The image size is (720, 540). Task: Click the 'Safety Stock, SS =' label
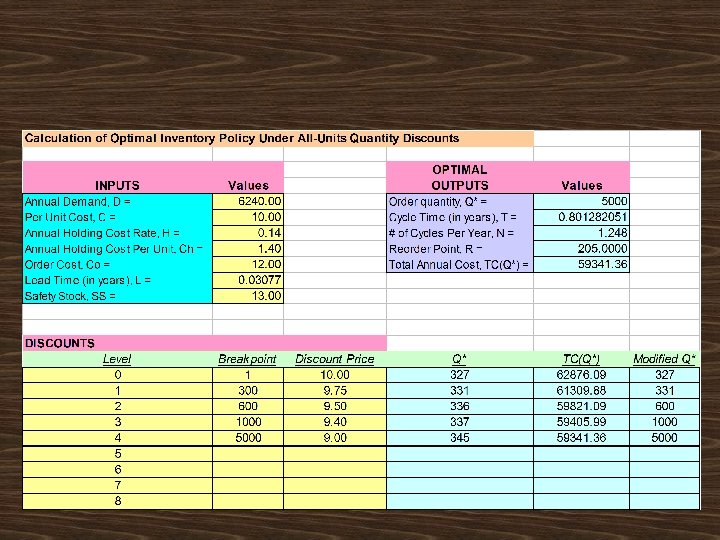pos(118,296)
